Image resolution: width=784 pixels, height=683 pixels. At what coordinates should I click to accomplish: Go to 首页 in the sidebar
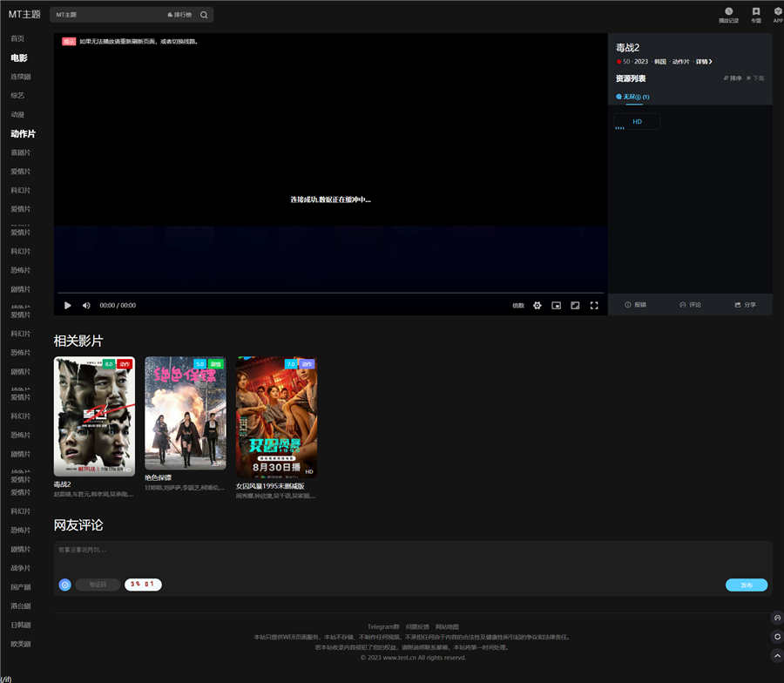pos(17,38)
